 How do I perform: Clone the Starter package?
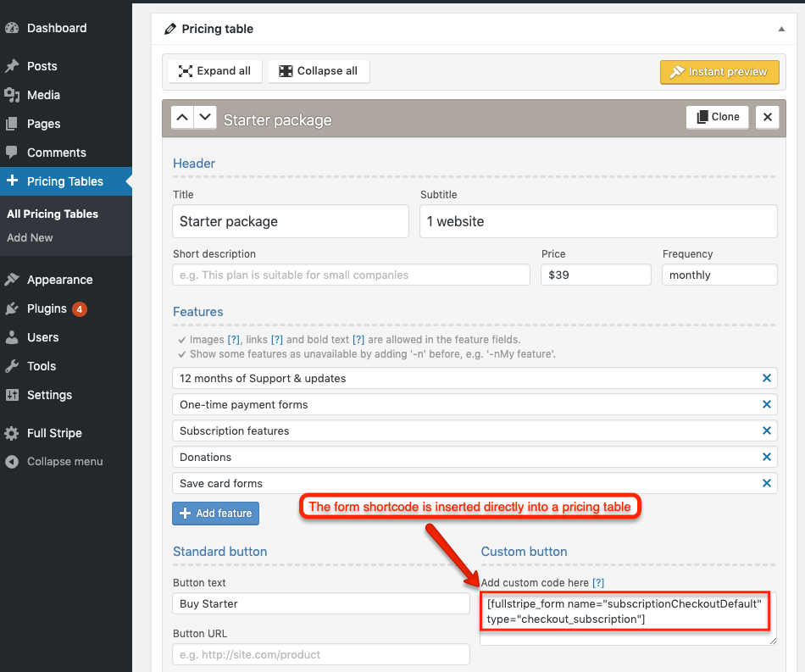pos(717,116)
